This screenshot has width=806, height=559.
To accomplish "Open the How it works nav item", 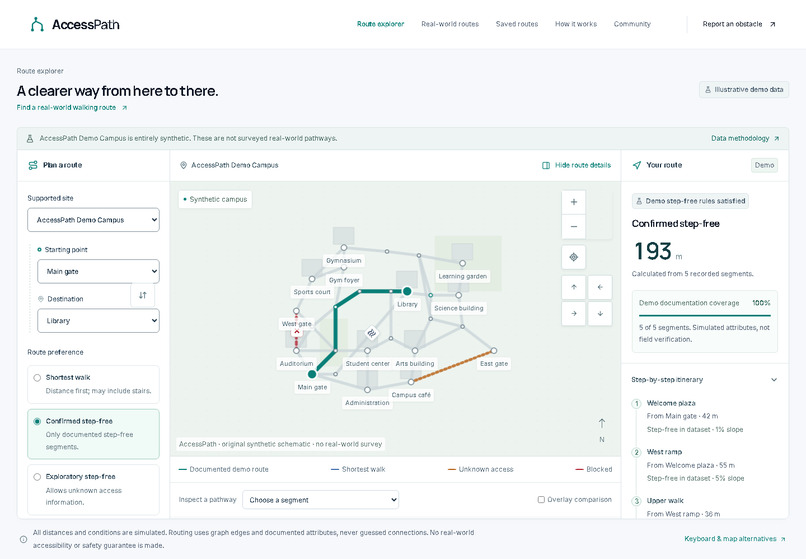I will pos(576,24).
